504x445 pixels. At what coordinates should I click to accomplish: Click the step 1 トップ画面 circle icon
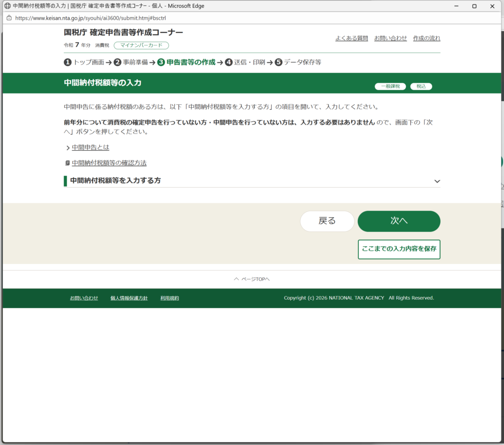click(67, 62)
